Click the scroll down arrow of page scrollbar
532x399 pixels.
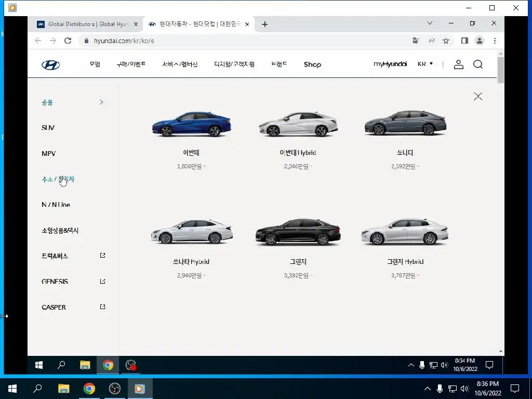[501, 352]
